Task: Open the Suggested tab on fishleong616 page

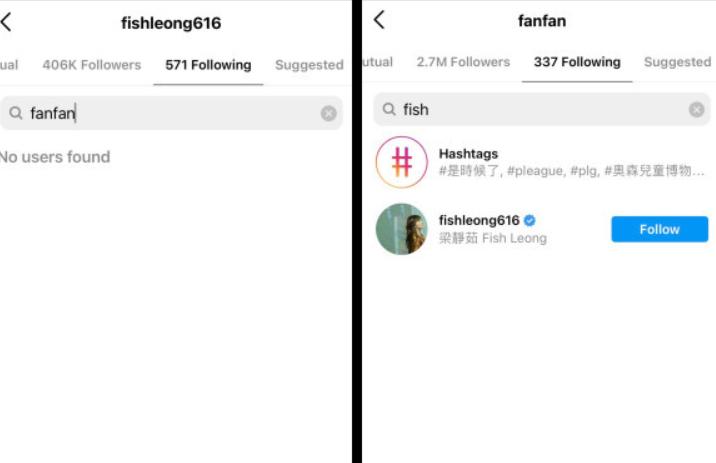Action: tap(309, 65)
